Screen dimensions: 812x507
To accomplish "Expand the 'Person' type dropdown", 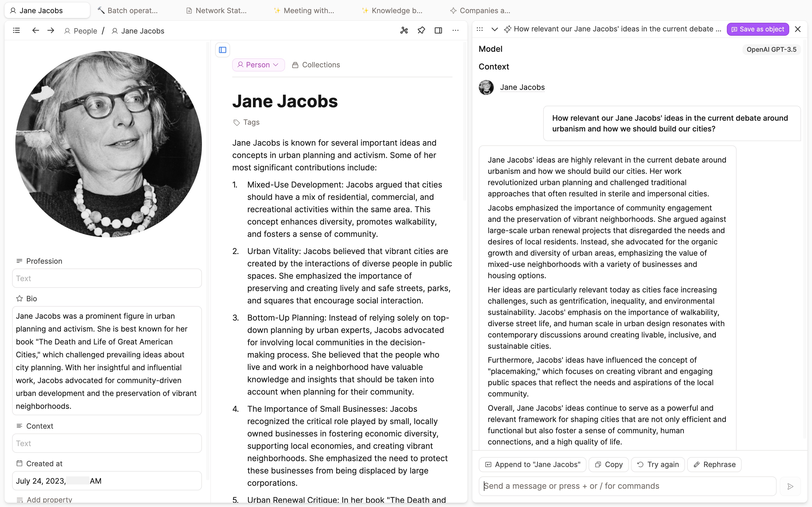I will click(x=258, y=65).
